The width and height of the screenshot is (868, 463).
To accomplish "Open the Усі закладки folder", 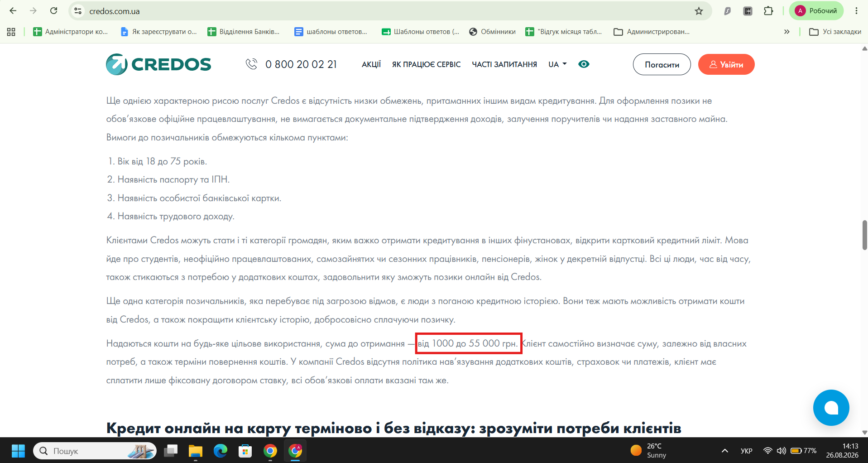I will coord(835,32).
